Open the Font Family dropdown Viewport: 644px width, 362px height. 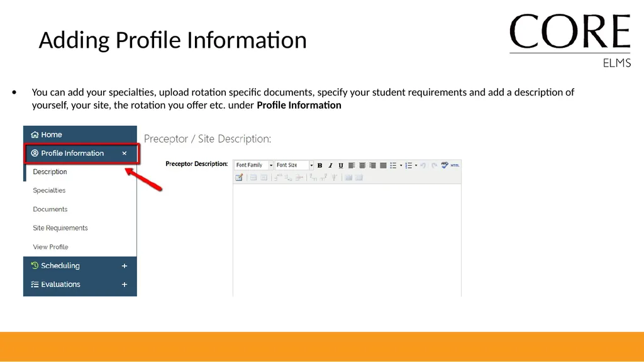point(254,165)
